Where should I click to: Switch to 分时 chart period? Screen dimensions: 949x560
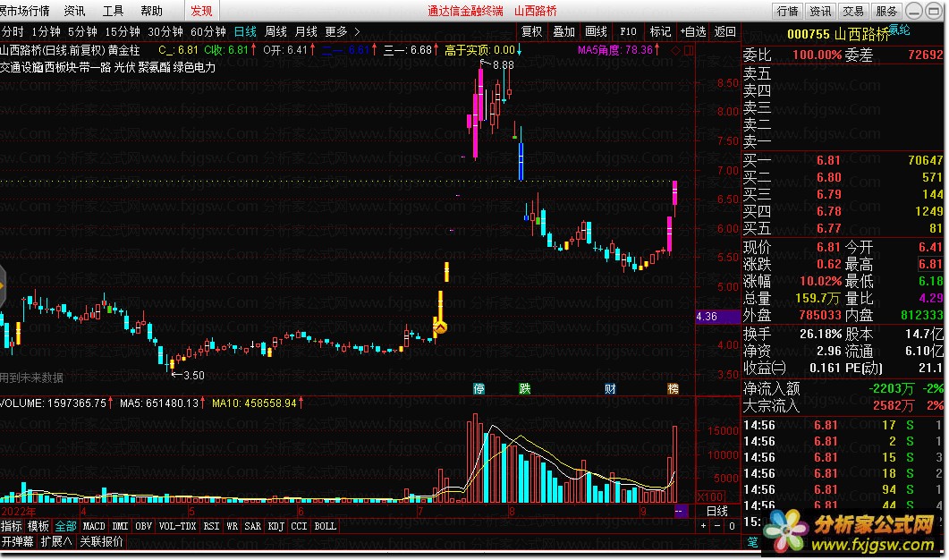point(13,31)
